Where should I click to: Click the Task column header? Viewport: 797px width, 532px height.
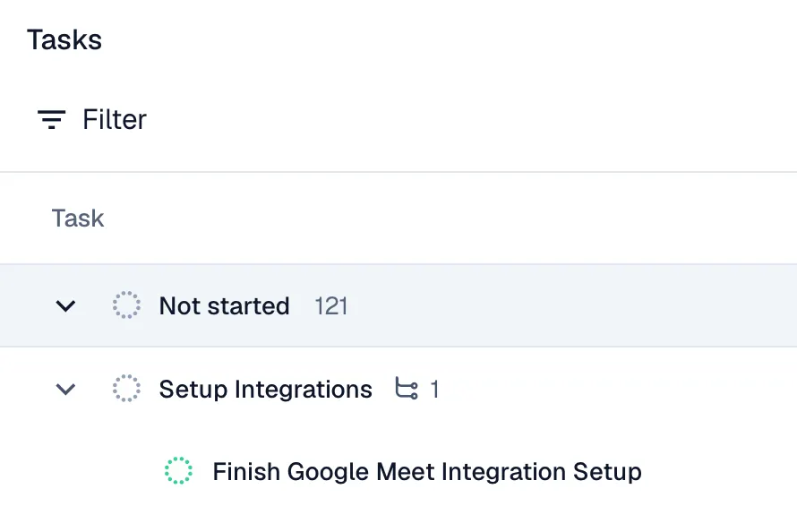click(x=78, y=219)
